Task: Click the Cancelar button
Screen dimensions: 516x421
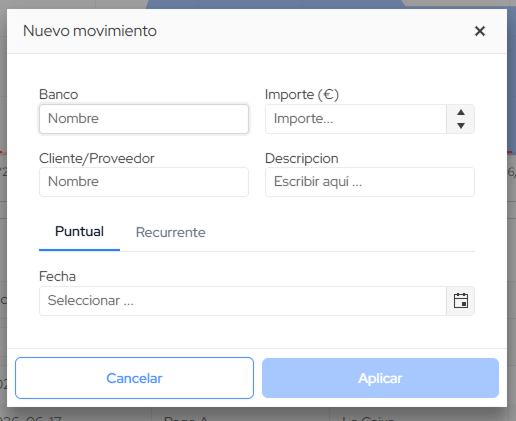Action: pyautogui.click(x=134, y=378)
